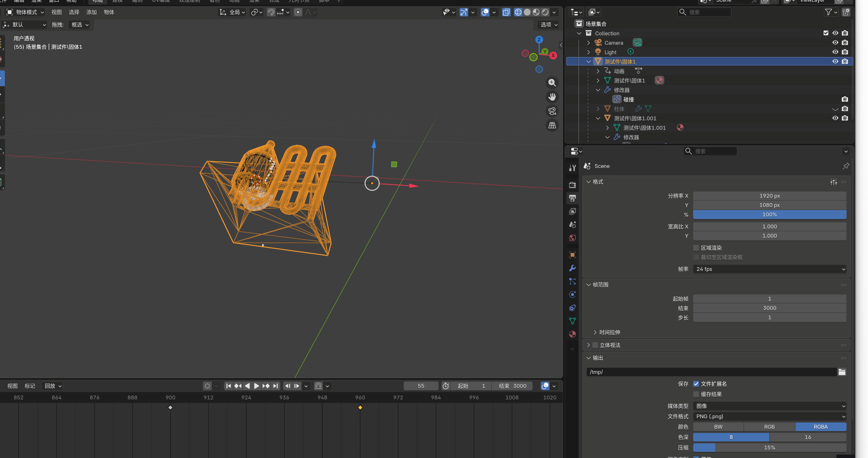Viewport: 868px width, 458px height.
Task: Expand the Camera row in the outliner
Action: pos(588,43)
